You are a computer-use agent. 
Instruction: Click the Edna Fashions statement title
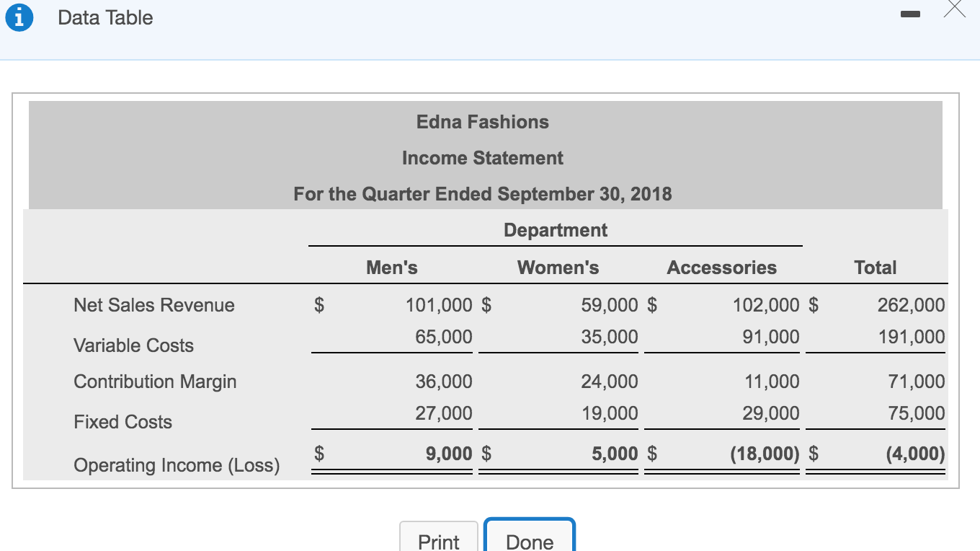(x=482, y=122)
